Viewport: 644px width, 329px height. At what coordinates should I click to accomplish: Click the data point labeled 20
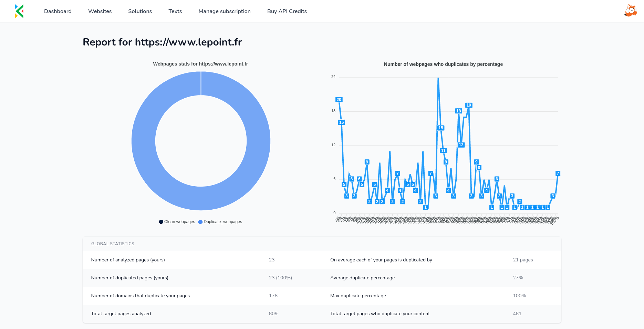339,100
